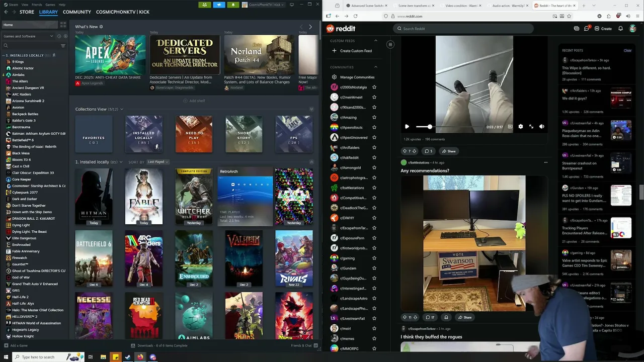Open Reddit notifications bell
The width and height of the screenshot is (644, 362).
click(621, 29)
